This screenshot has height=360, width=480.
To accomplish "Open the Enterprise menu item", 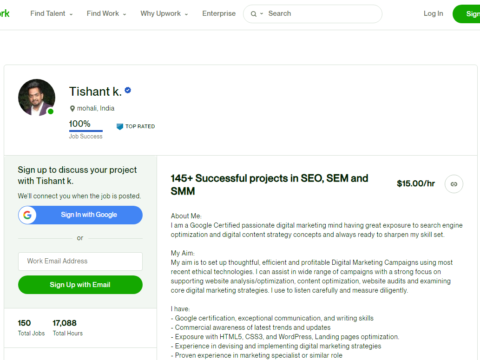I will (219, 14).
